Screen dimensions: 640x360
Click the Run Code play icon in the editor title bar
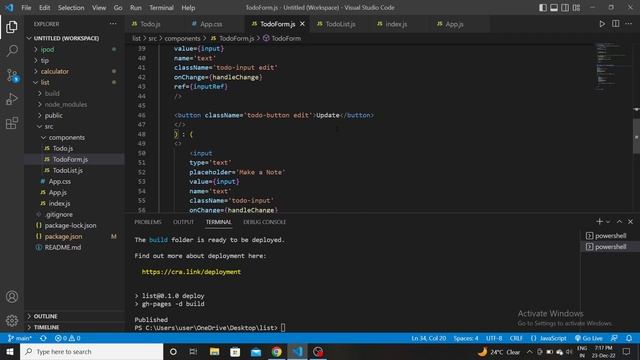(x=602, y=24)
